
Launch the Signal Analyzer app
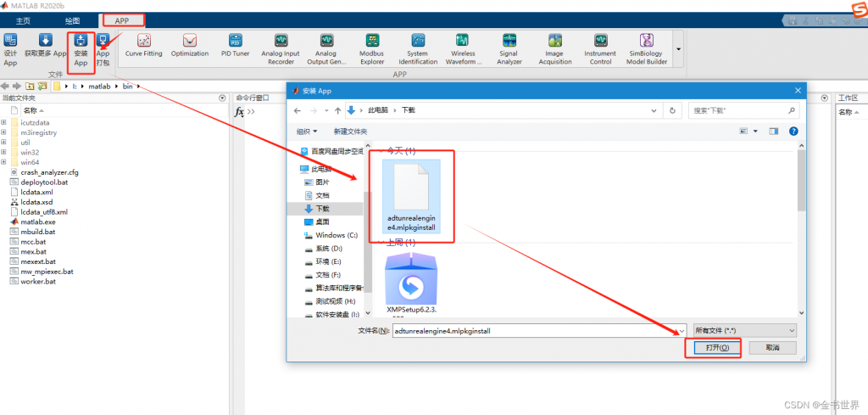click(x=509, y=50)
